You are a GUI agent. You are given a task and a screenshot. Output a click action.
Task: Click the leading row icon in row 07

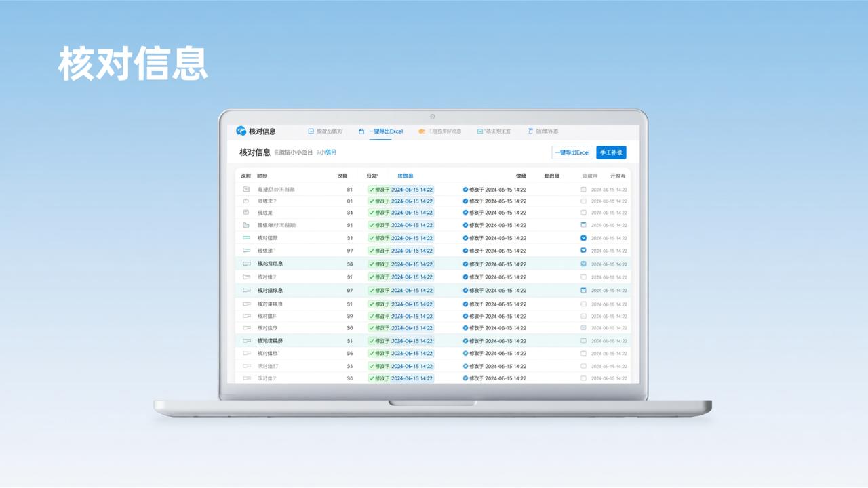click(x=246, y=291)
